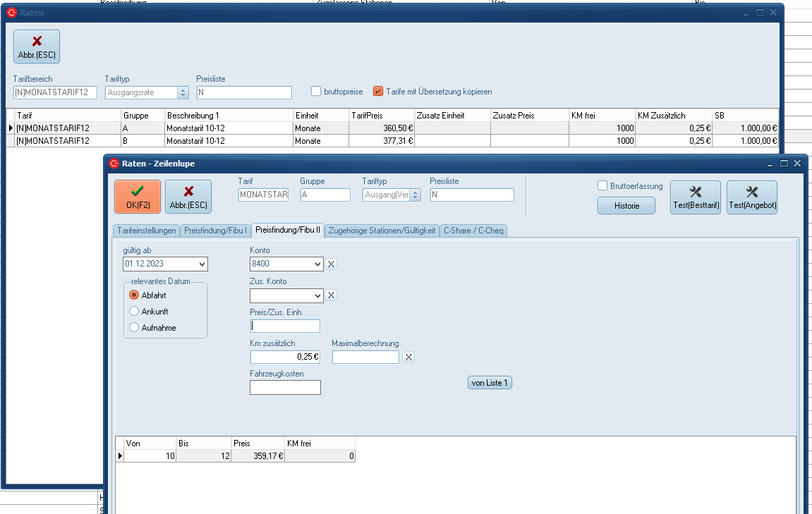Click Abbr.(ESC) in the Zeilenlupe dialog
Screen dimensions: 812x514
tap(188, 197)
